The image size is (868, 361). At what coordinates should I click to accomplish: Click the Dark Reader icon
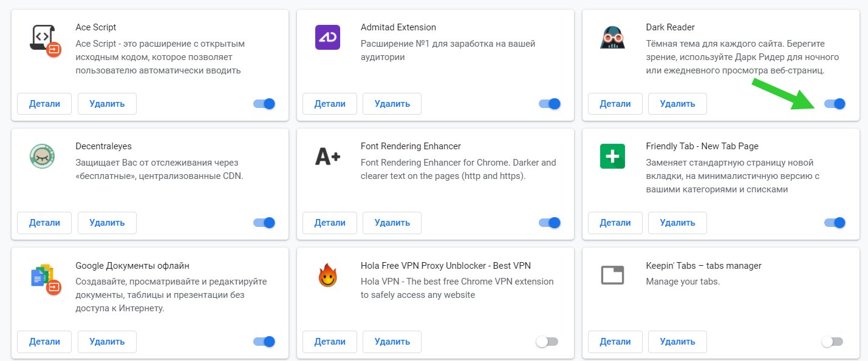[612, 38]
